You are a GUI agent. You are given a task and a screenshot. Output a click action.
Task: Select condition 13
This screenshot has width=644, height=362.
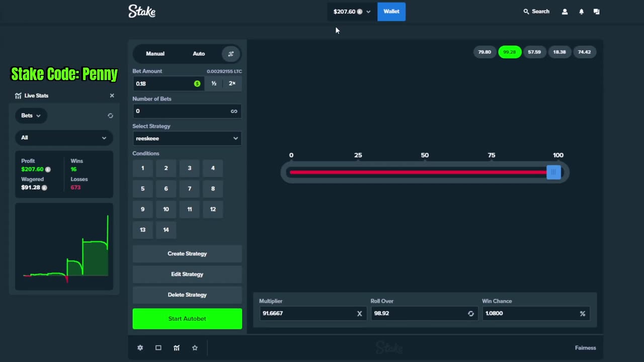click(142, 230)
